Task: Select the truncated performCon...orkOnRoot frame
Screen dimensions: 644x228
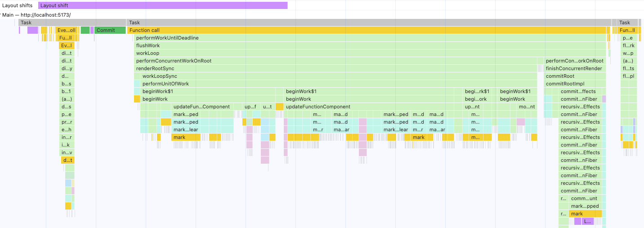Action: 575,61
